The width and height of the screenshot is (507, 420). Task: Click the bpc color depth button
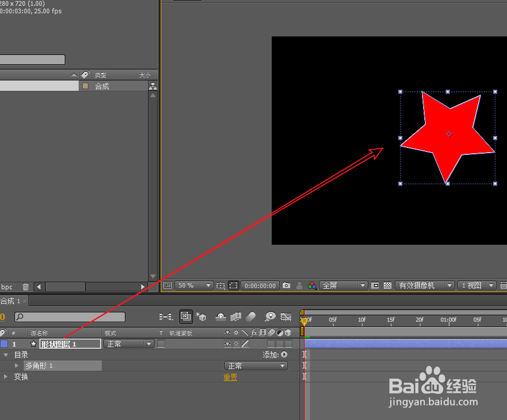[6, 287]
